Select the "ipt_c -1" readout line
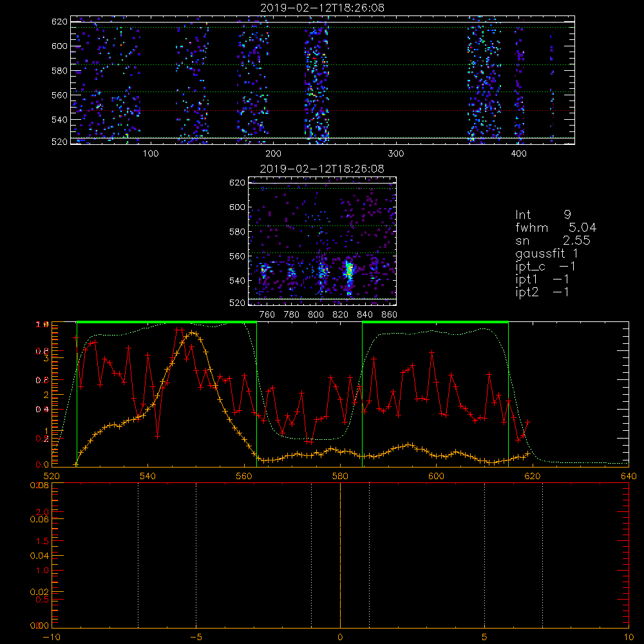Viewport: 644px width, 644px height. [x=545, y=267]
